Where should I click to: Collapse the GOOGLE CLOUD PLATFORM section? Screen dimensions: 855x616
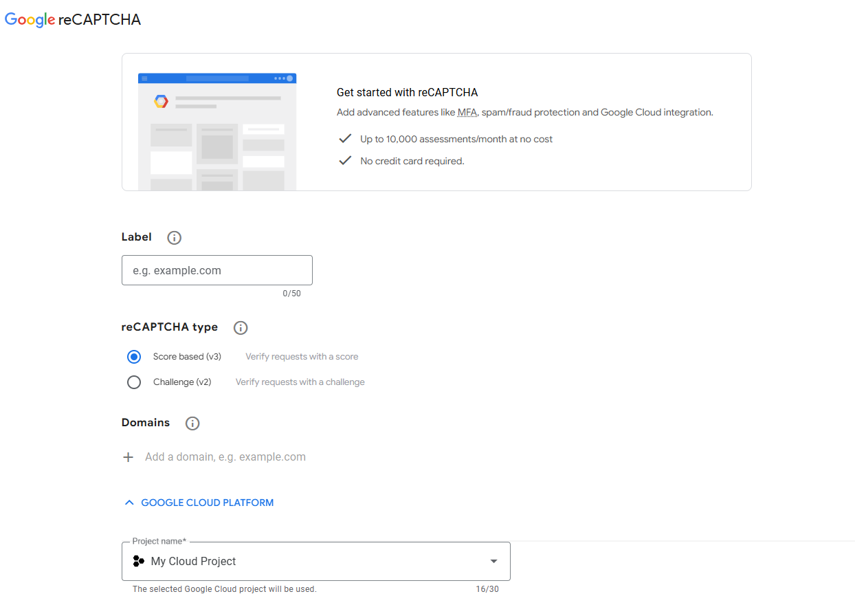(x=198, y=503)
